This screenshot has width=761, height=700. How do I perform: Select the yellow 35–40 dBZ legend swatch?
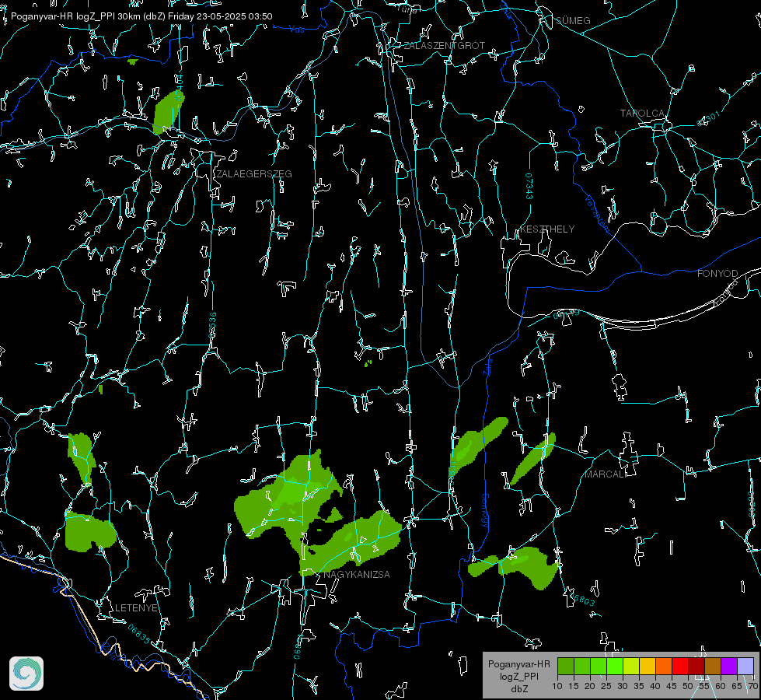click(648, 666)
